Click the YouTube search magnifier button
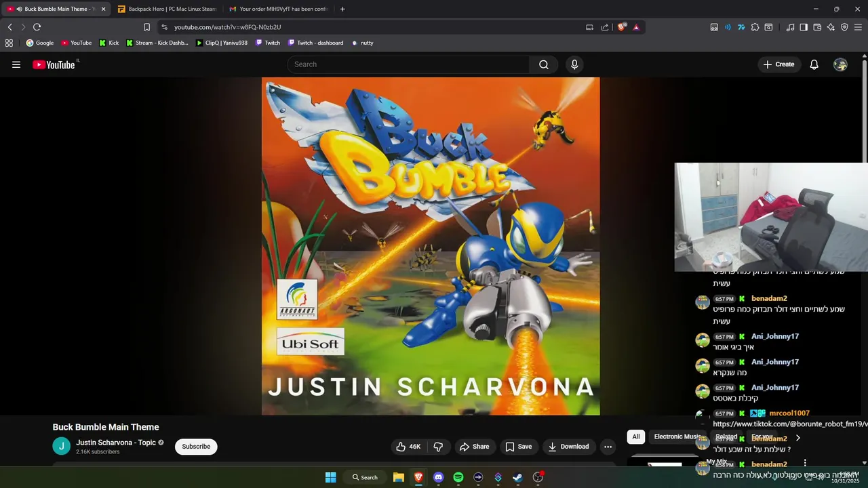The width and height of the screenshot is (868, 488). coord(544,64)
